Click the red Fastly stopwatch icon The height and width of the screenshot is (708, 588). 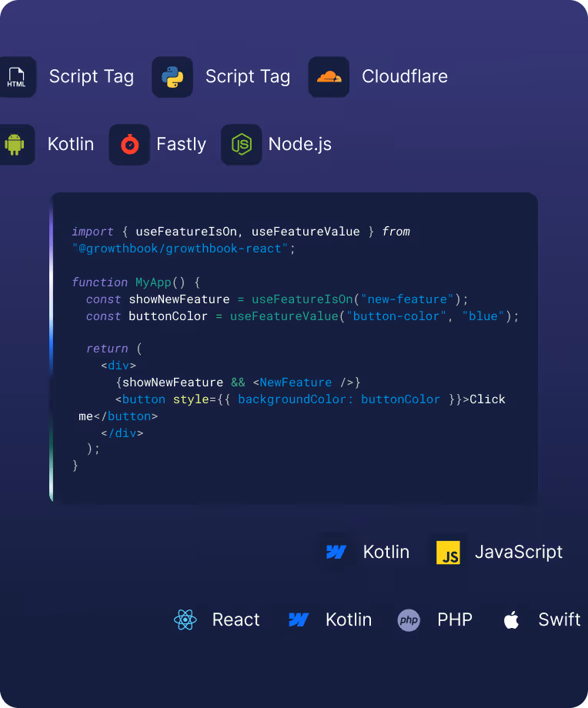click(x=129, y=145)
